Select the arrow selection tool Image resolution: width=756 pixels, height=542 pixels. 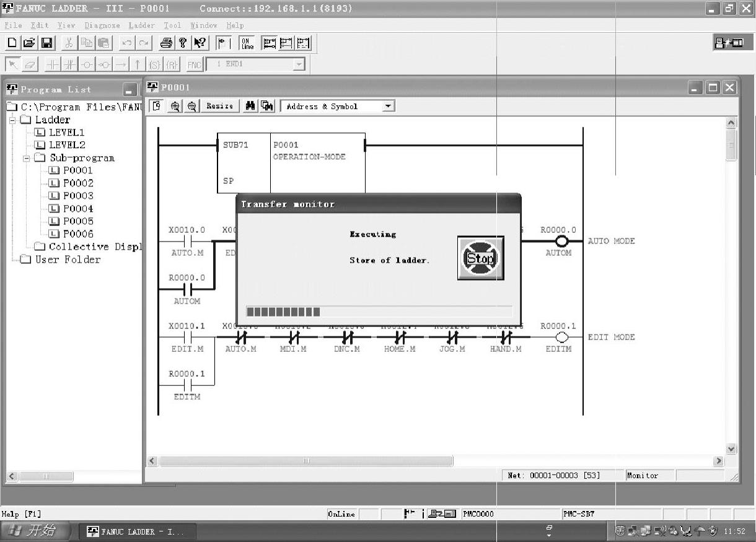(13, 64)
